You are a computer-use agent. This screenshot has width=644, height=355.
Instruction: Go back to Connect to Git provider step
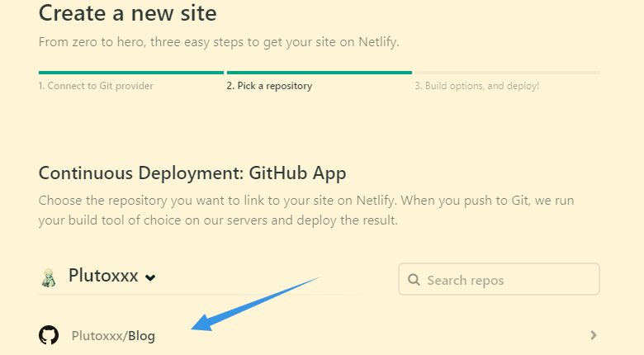point(96,86)
